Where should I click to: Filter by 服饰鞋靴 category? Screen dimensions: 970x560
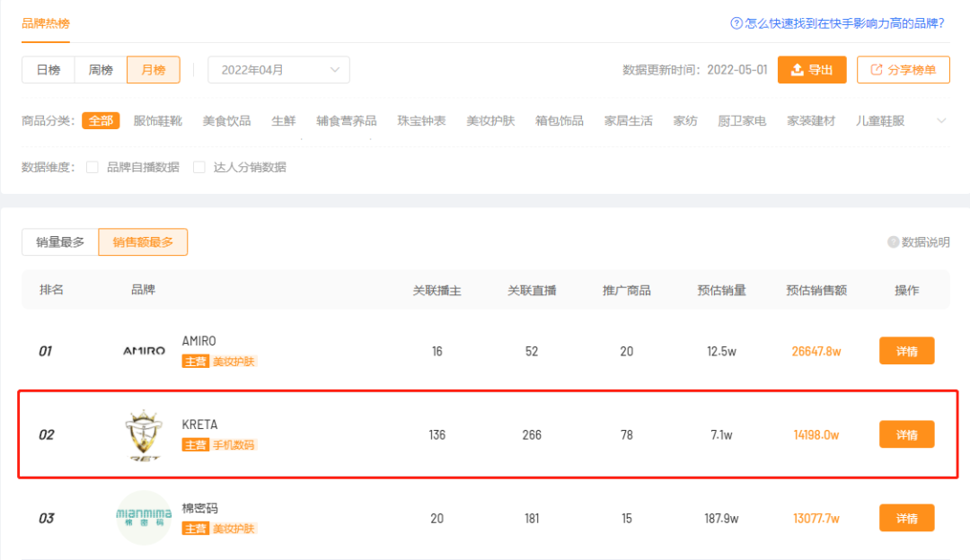click(x=158, y=121)
